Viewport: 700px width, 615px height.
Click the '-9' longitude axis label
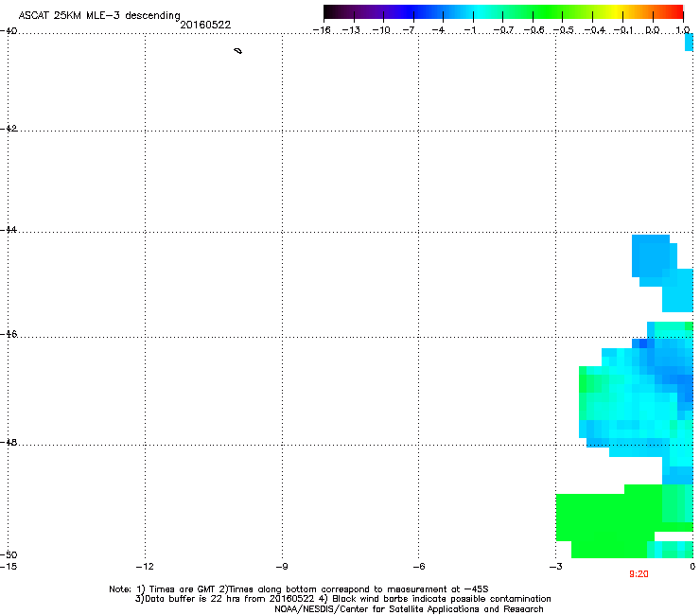coord(281,567)
